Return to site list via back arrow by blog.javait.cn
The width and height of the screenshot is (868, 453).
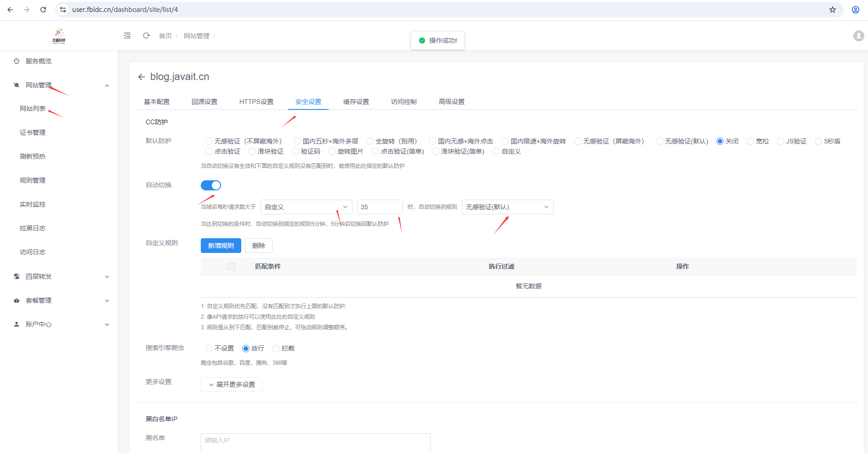pos(142,77)
